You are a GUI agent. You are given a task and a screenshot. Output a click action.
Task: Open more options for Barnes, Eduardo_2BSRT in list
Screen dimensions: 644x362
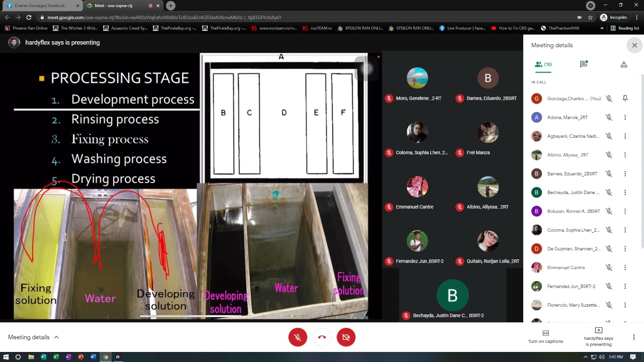click(x=625, y=173)
